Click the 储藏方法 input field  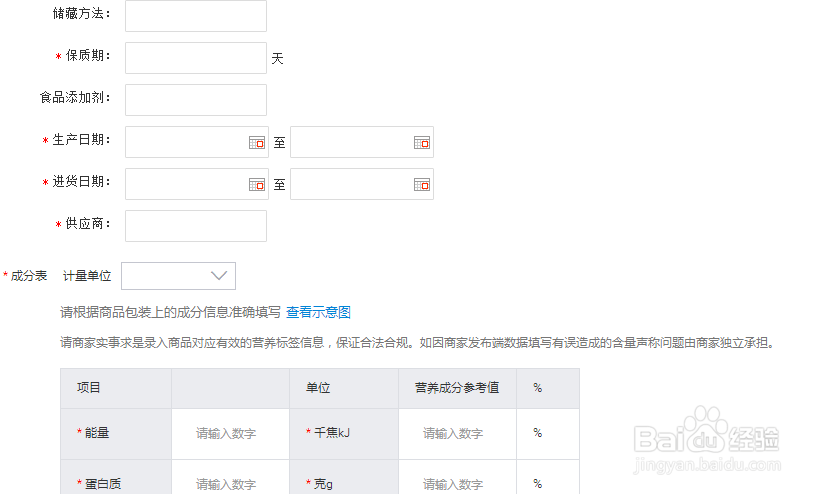196,16
